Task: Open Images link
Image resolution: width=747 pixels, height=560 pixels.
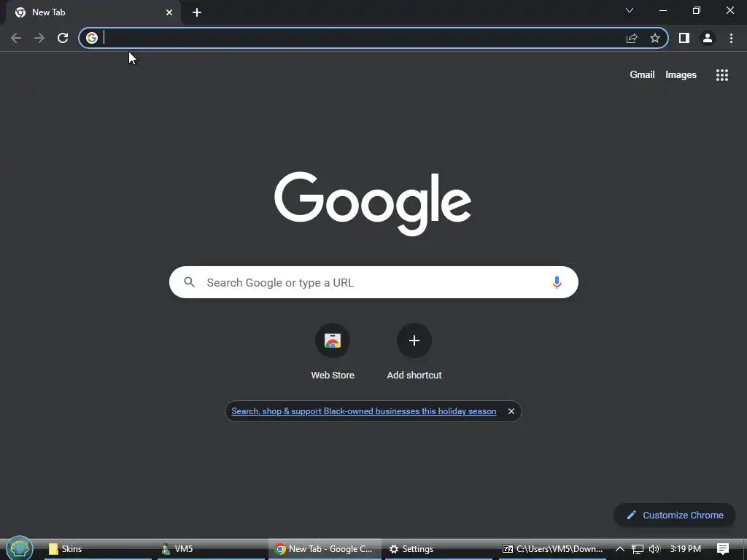Action: click(x=681, y=75)
